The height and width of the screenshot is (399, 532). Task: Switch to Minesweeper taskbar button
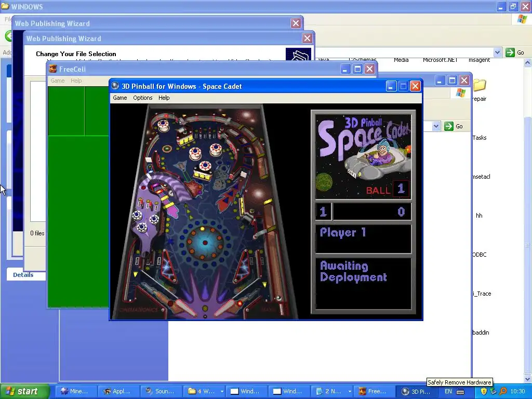pos(76,391)
